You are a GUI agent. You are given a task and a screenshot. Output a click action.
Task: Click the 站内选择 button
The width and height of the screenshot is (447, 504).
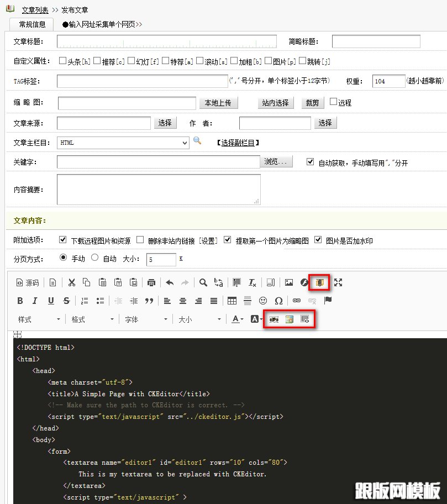[276, 103]
